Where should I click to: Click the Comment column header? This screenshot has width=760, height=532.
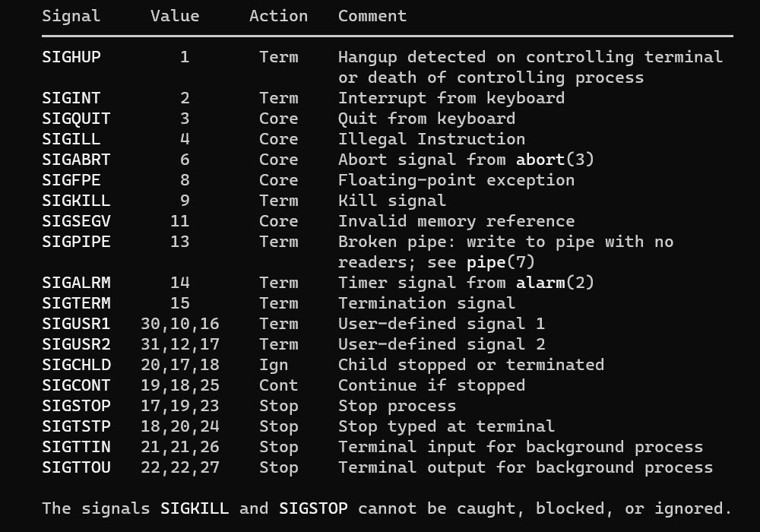click(x=372, y=16)
